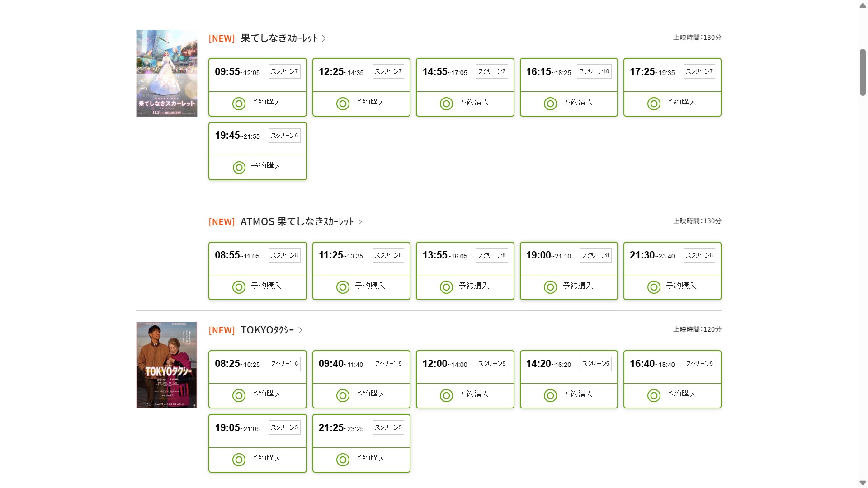Click availability circle icon for TOKYOタクシー 21:25 showing

tap(343, 460)
